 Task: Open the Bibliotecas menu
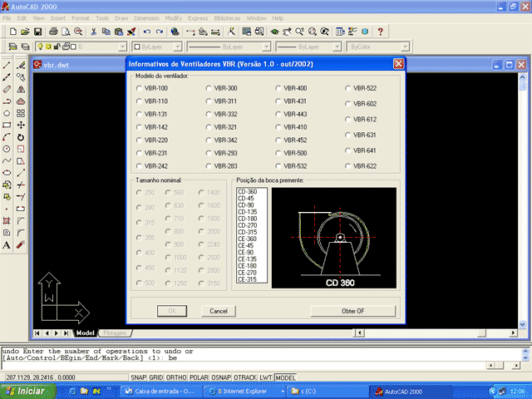(x=227, y=17)
